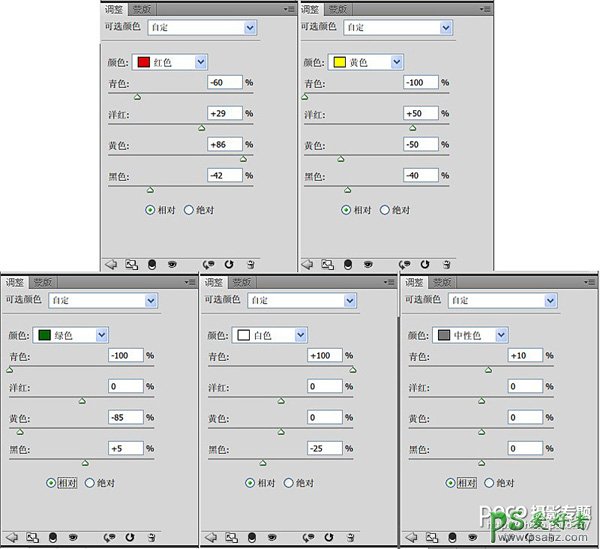Delete the adjustment in the White (白色) panel

pyautogui.click(x=350, y=537)
